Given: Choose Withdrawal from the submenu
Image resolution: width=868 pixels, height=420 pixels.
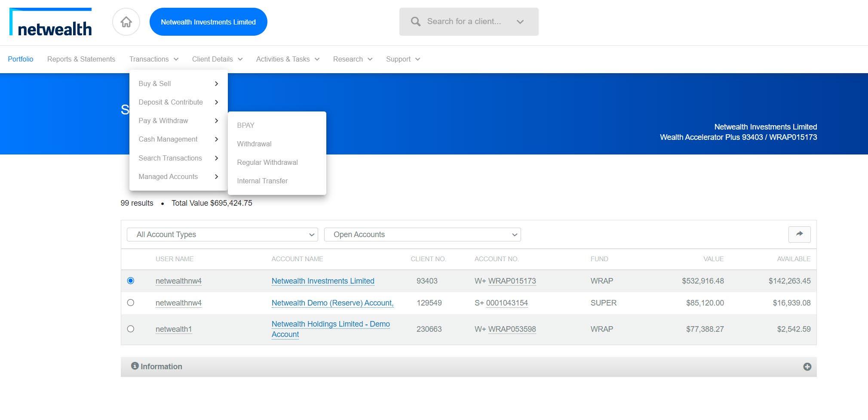Looking at the screenshot, I should click(x=254, y=144).
